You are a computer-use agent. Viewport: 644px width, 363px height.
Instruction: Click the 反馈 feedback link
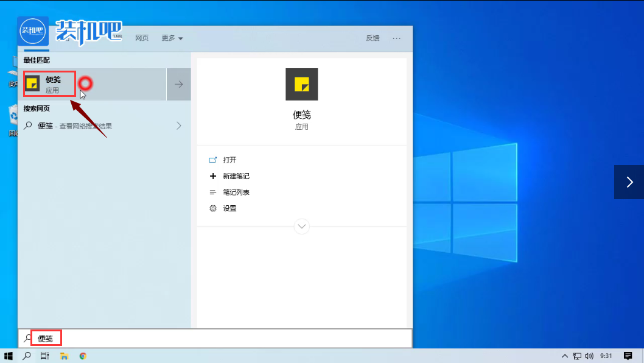pyautogui.click(x=373, y=38)
